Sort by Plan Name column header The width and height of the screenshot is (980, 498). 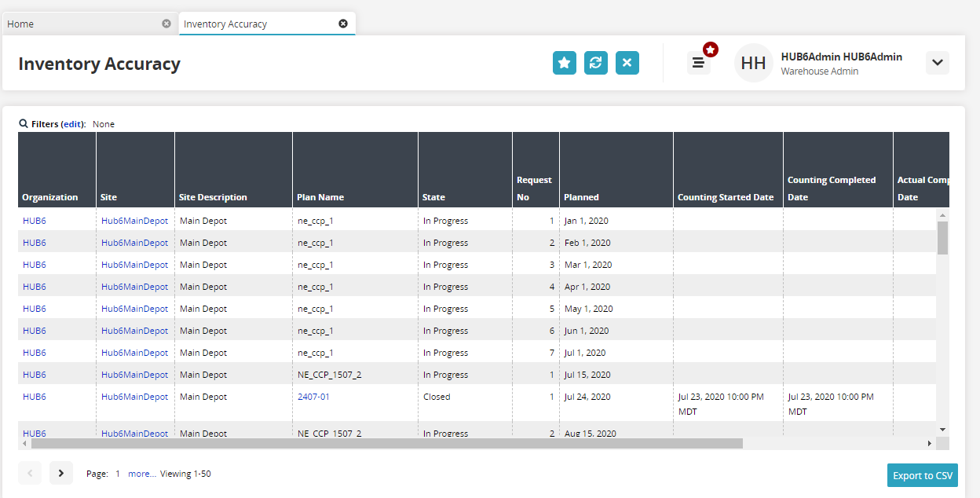click(320, 197)
